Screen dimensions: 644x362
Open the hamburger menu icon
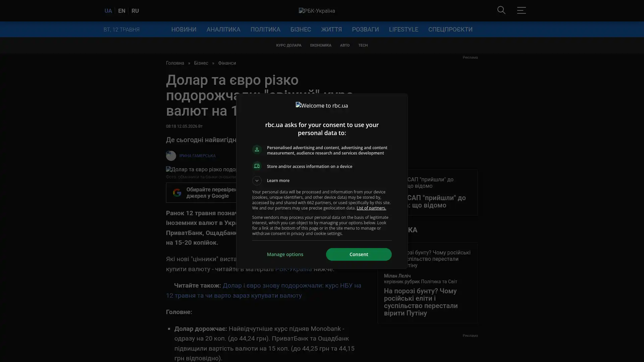[x=521, y=10]
